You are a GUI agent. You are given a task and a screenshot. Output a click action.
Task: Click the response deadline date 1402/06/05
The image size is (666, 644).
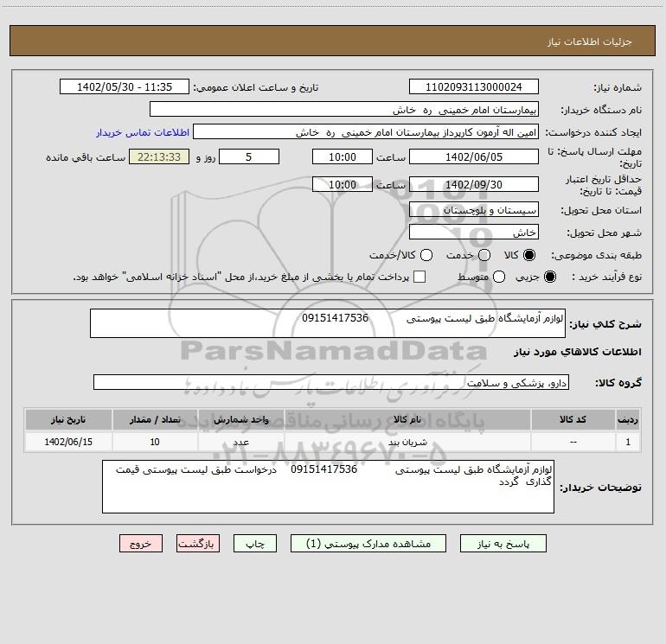pyautogui.click(x=474, y=156)
